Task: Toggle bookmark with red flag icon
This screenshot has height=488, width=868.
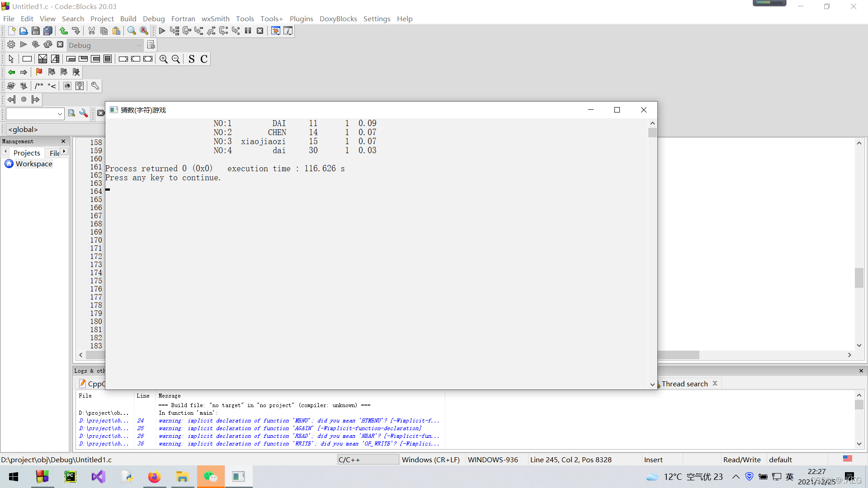Action: 39,72
